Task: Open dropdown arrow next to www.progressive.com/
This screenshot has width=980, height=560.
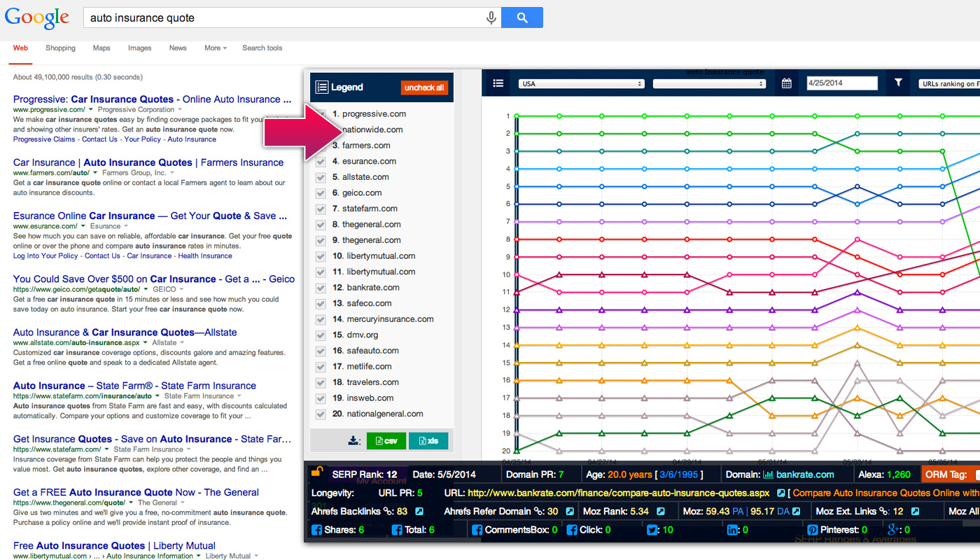Action: [x=92, y=110]
